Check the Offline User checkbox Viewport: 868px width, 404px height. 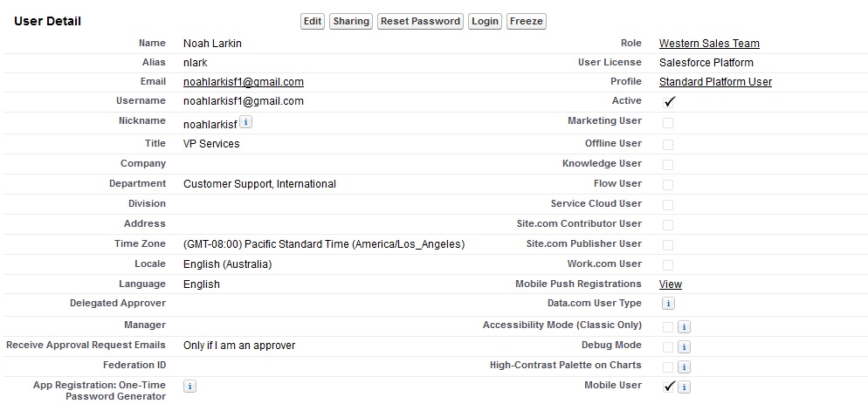(x=668, y=144)
